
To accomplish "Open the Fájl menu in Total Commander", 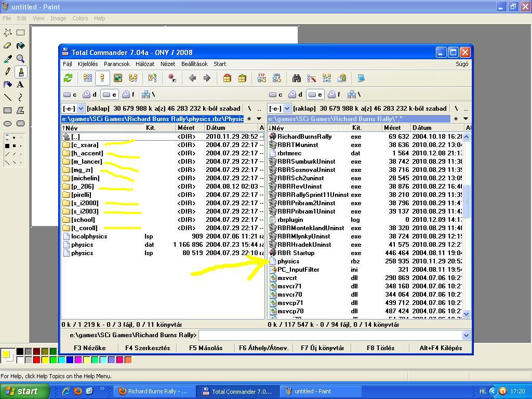I will (67, 64).
